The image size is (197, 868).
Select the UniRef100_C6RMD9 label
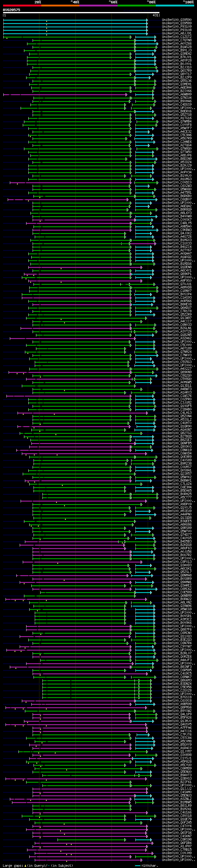177,768
